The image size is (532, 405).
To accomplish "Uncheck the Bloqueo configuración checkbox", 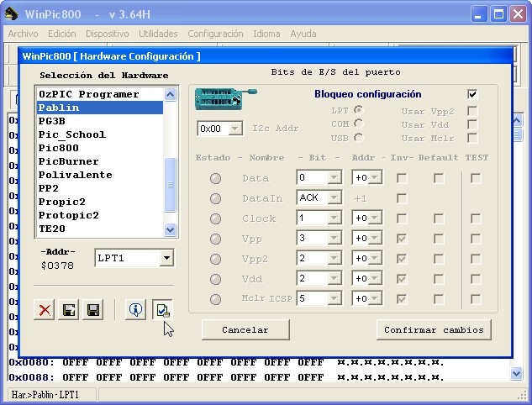I will (x=472, y=94).
